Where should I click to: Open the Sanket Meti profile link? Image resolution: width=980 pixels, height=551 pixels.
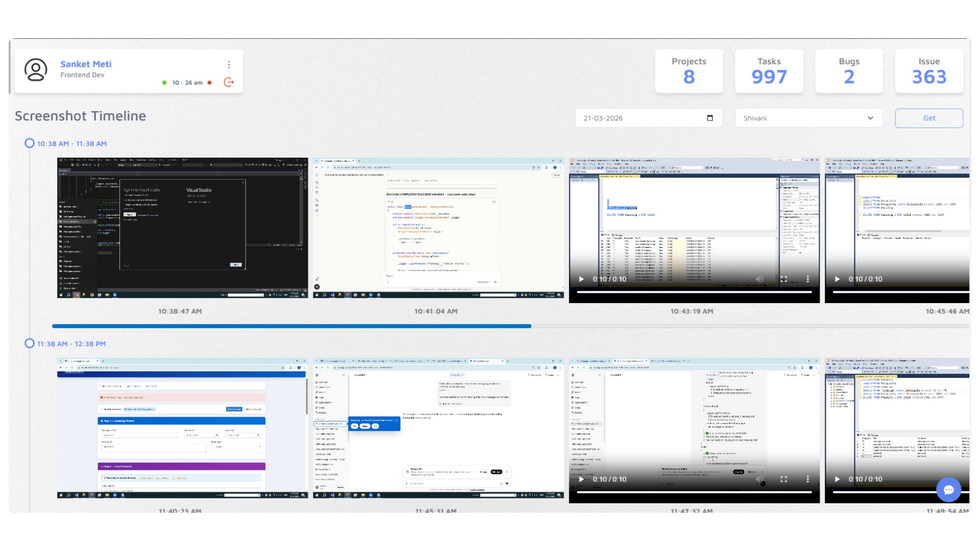coord(86,64)
